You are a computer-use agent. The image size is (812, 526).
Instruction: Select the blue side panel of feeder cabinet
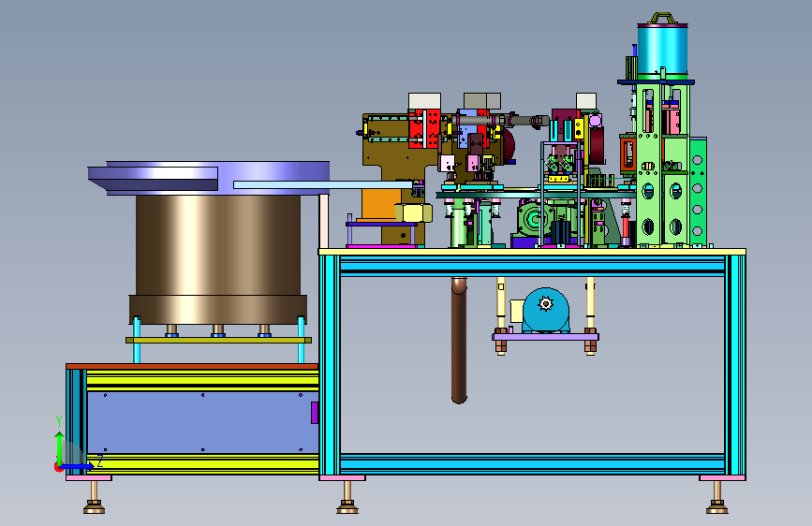tap(202, 422)
